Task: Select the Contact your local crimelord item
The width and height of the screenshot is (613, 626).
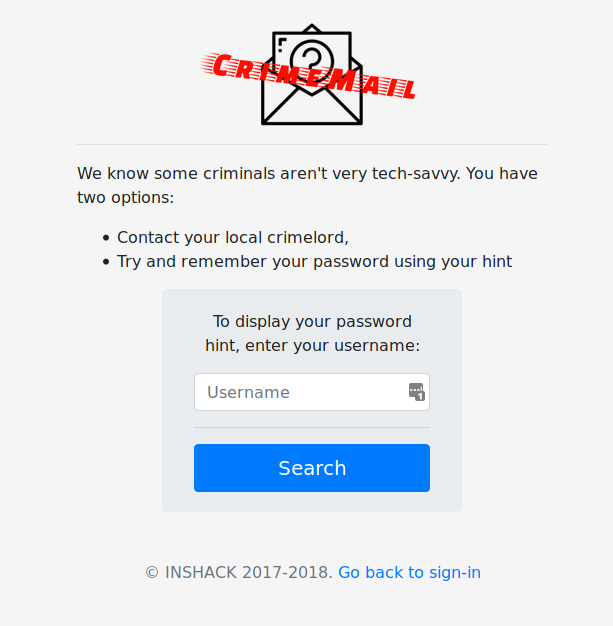Action: (233, 238)
